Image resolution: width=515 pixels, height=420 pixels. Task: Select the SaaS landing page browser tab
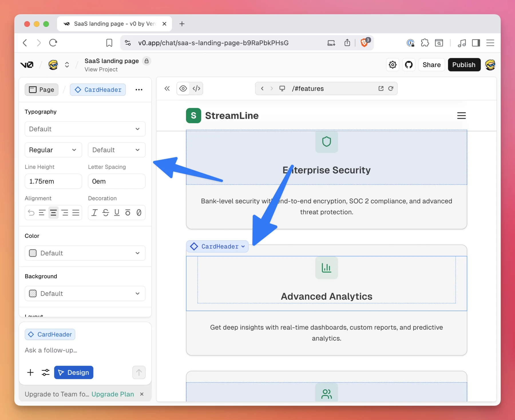click(x=114, y=24)
